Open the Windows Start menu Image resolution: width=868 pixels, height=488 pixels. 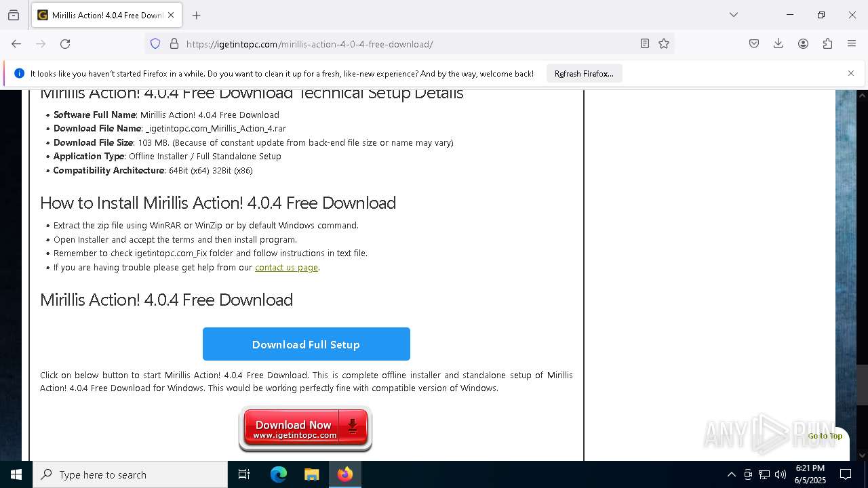coord(16,474)
